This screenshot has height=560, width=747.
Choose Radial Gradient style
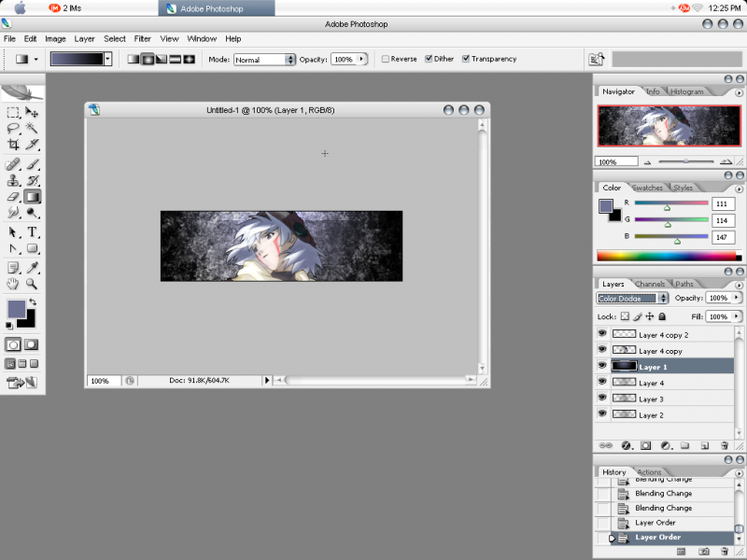click(148, 59)
